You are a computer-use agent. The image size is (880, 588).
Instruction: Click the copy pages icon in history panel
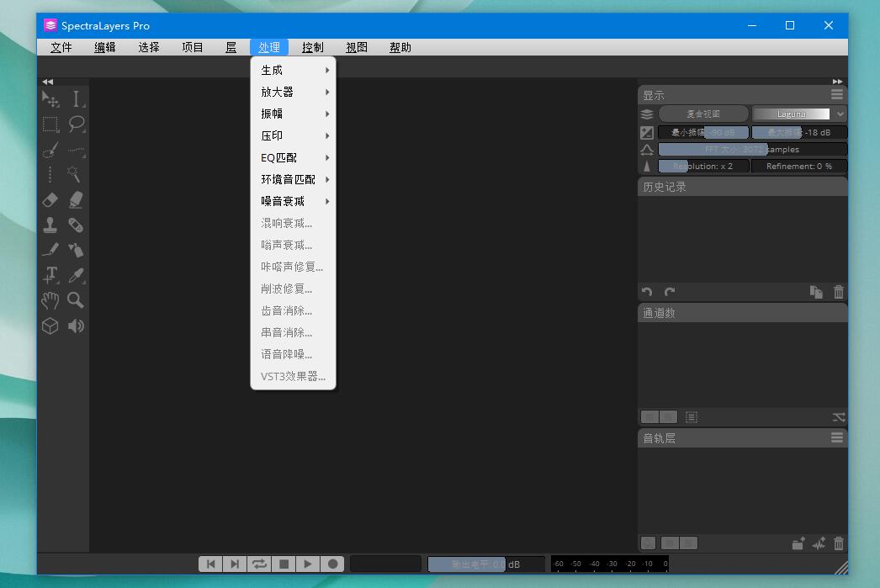pyautogui.click(x=816, y=292)
